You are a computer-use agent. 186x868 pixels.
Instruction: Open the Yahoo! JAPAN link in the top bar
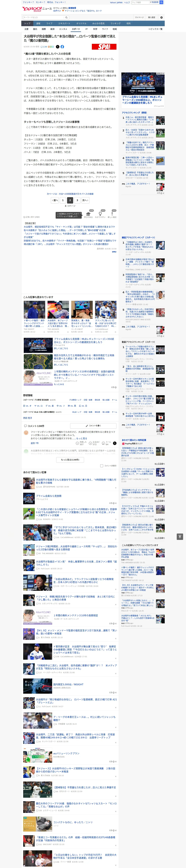pos(116,2)
